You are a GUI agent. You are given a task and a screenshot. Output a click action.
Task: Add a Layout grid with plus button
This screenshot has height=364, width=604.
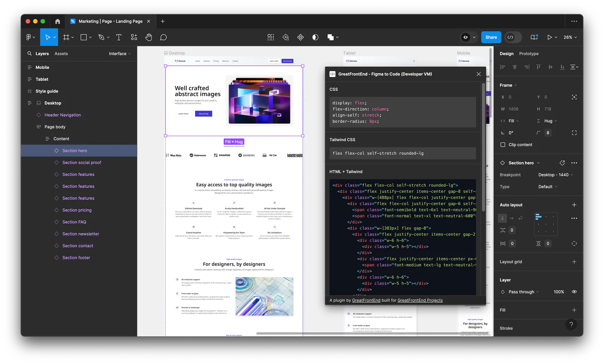pyautogui.click(x=574, y=262)
